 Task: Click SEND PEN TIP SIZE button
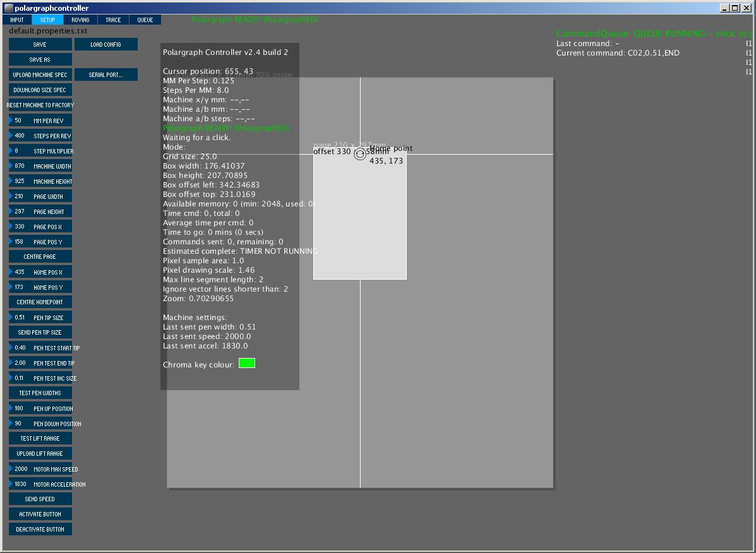[40, 333]
